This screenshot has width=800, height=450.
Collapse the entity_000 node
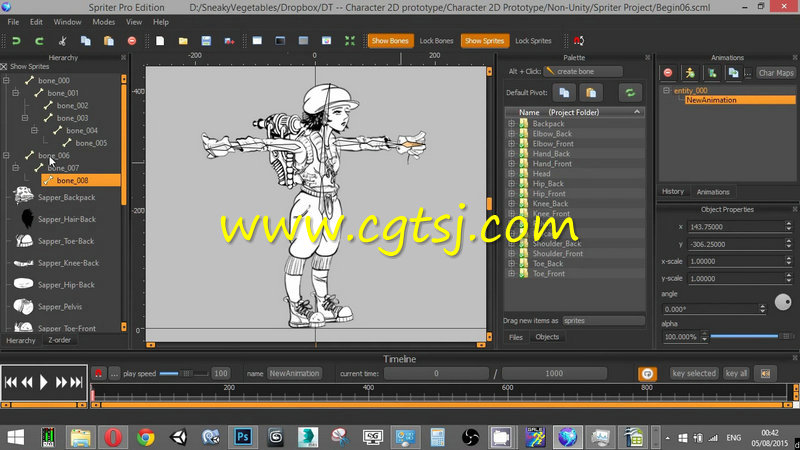click(666, 90)
